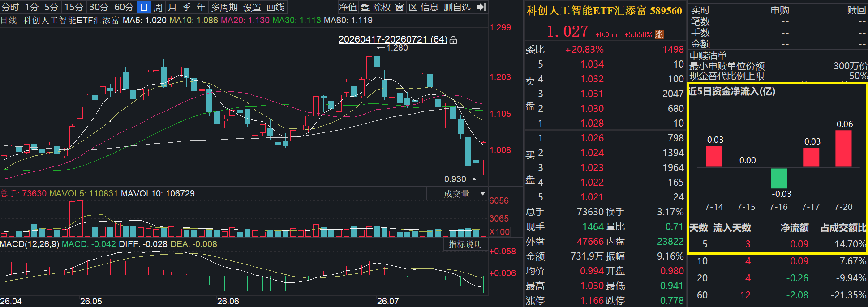Click the 1.280 high price marker

click(x=397, y=47)
